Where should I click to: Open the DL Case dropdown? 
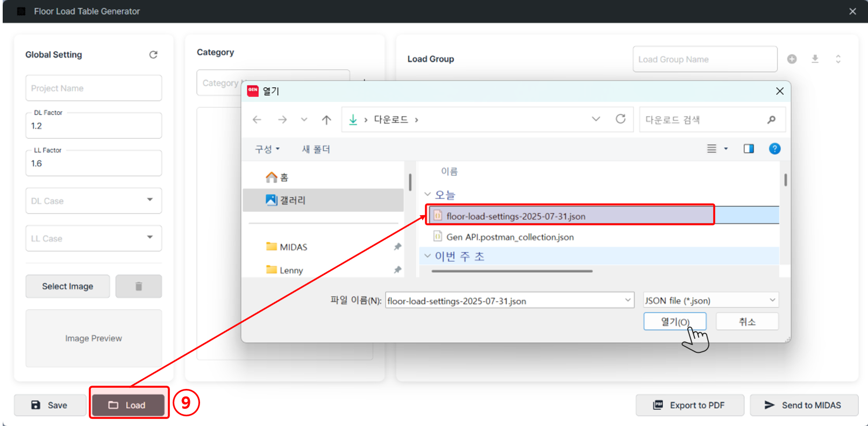[94, 201]
